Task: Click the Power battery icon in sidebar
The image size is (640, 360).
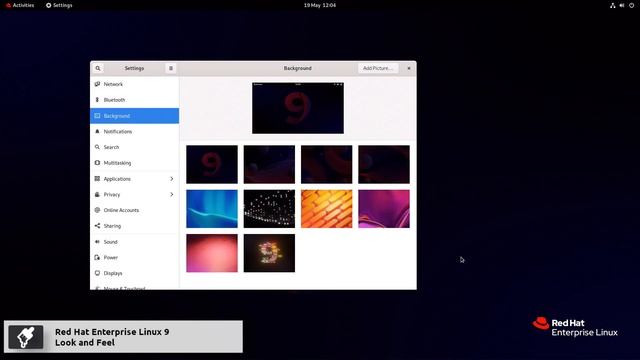Action: point(97,257)
